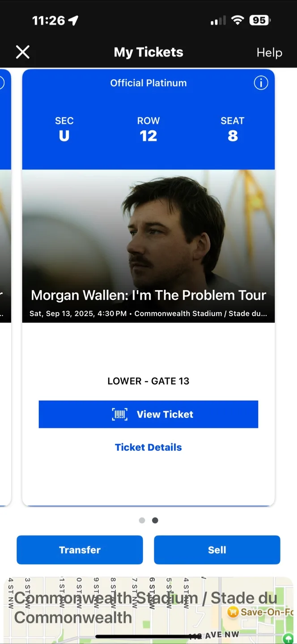Tap the Sell button
Screen dimensions: 297x644
click(217, 550)
